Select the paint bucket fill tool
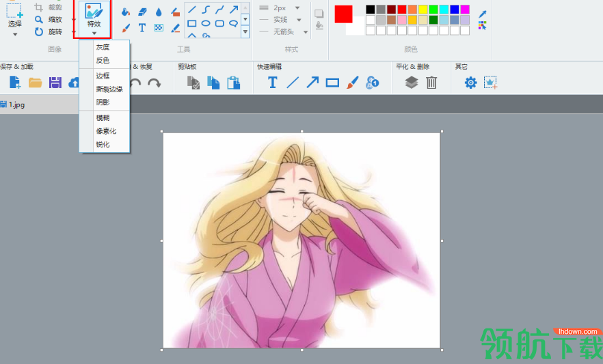This screenshot has width=603, height=364. coord(125,12)
